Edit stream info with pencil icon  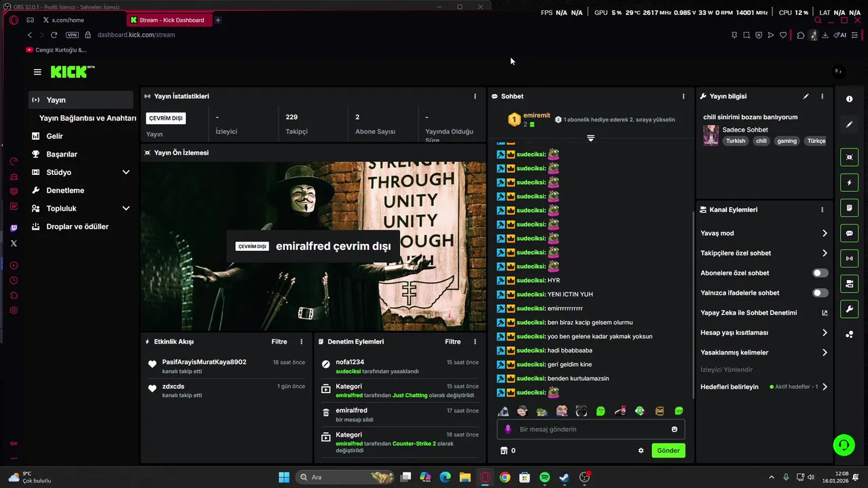tap(806, 96)
